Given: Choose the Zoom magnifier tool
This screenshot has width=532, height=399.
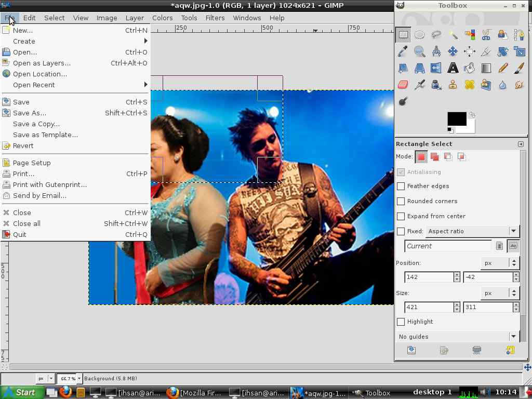Looking at the screenshot, I should click(420, 51).
